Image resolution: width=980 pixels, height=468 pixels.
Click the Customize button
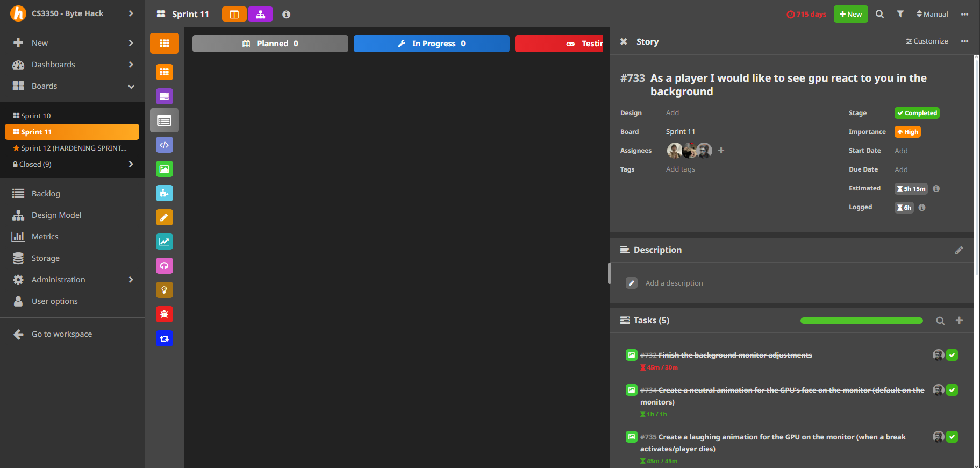tap(927, 41)
